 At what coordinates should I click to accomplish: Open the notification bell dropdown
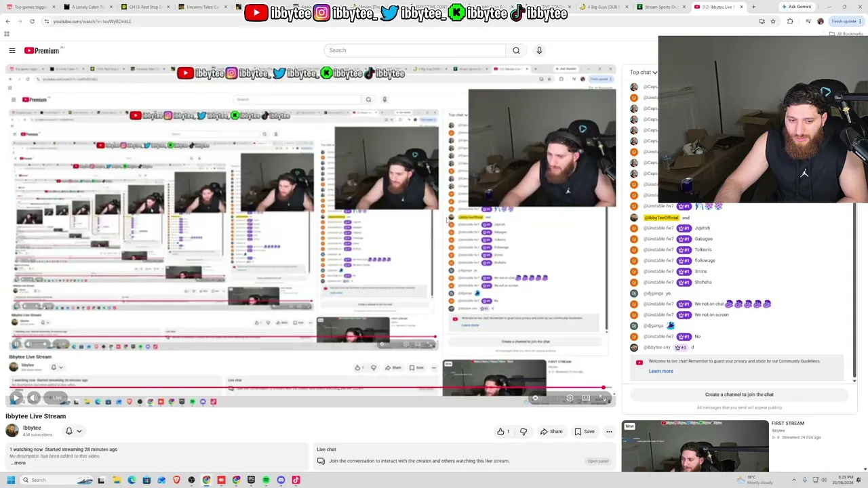[x=74, y=431]
